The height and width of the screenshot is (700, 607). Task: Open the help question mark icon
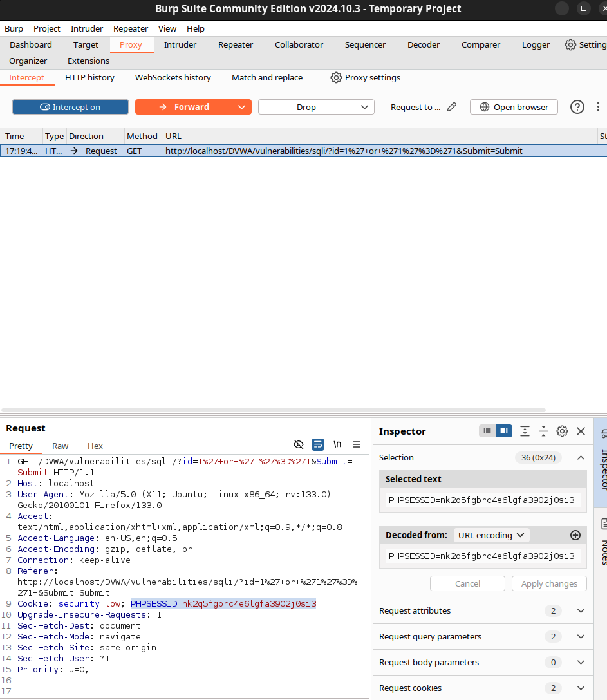(x=577, y=107)
